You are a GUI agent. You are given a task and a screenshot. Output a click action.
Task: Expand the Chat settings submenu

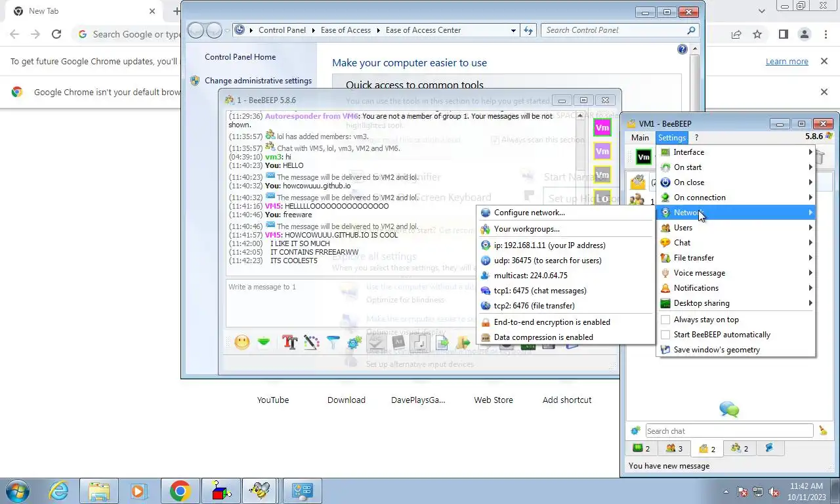click(736, 243)
